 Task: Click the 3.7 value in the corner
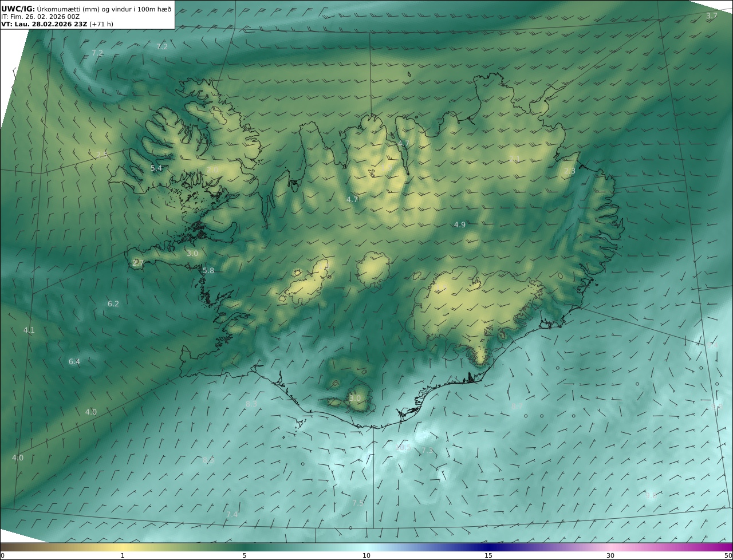711,16
